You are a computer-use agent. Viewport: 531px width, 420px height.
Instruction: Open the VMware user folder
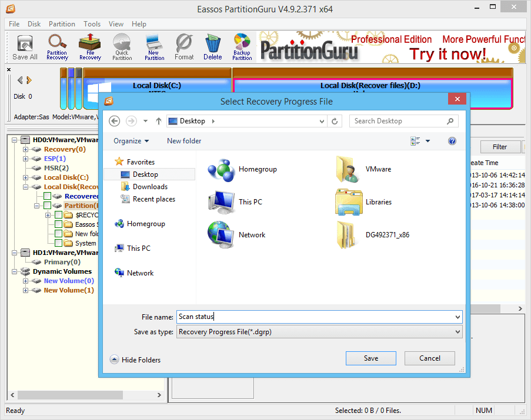[363, 169]
